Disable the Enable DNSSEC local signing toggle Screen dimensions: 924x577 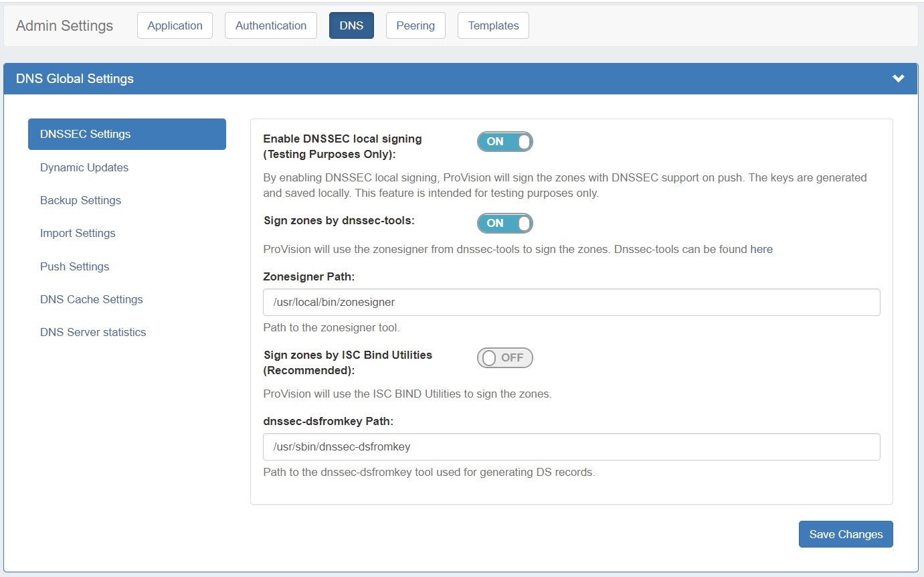(504, 142)
